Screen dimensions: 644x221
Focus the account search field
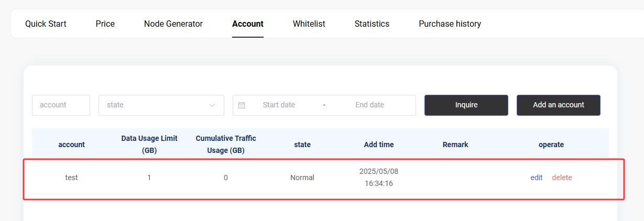pyautogui.click(x=61, y=105)
